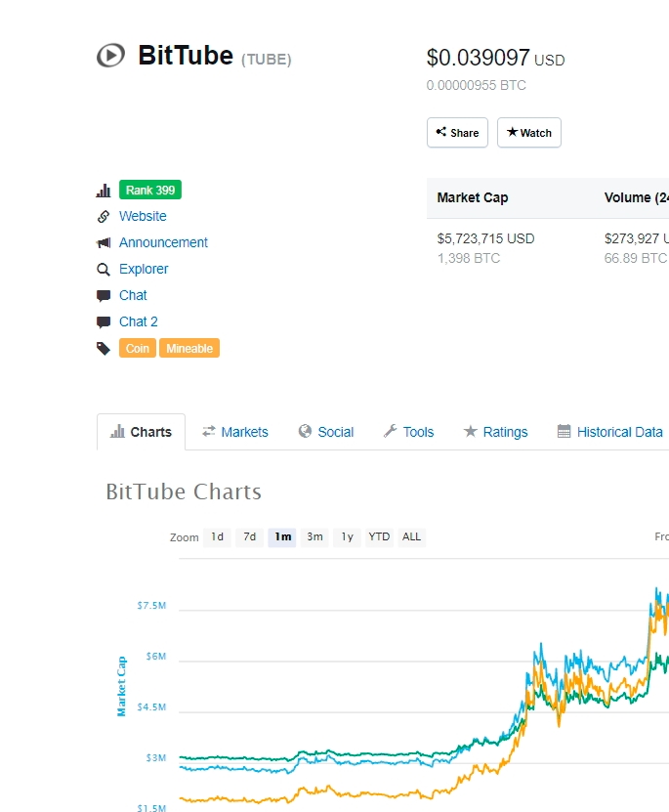The image size is (669, 812).
Task: Click the green Rank 399 badge
Action: pyautogui.click(x=150, y=191)
